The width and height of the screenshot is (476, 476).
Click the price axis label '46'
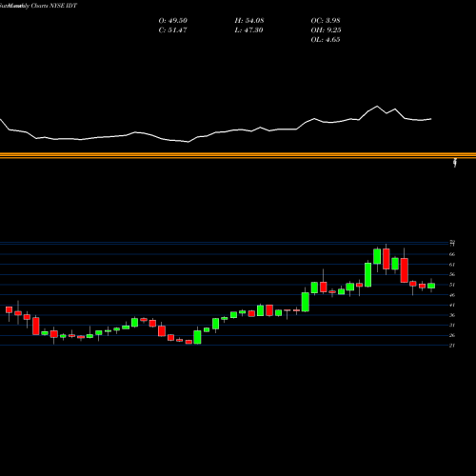(452, 295)
